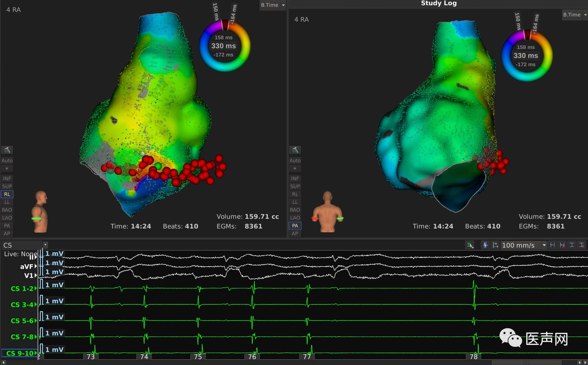Expand the CS channel set dropdown

pyautogui.click(x=45, y=245)
